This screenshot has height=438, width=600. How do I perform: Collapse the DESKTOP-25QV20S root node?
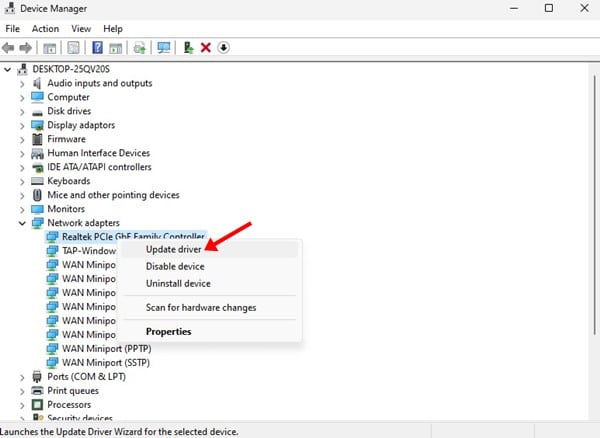(7, 70)
